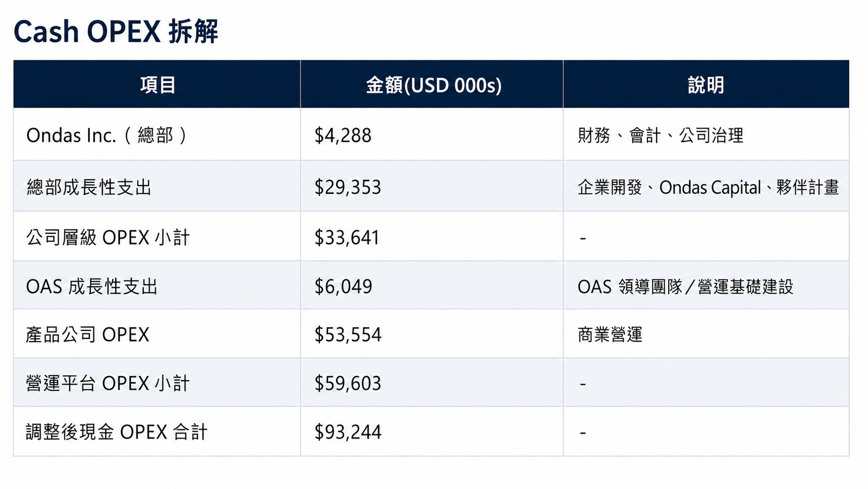Image resolution: width=868 pixels, height=489 pixels.
Task: Click the $33,641 subtotal amount
Action: (x=347, y=237)
